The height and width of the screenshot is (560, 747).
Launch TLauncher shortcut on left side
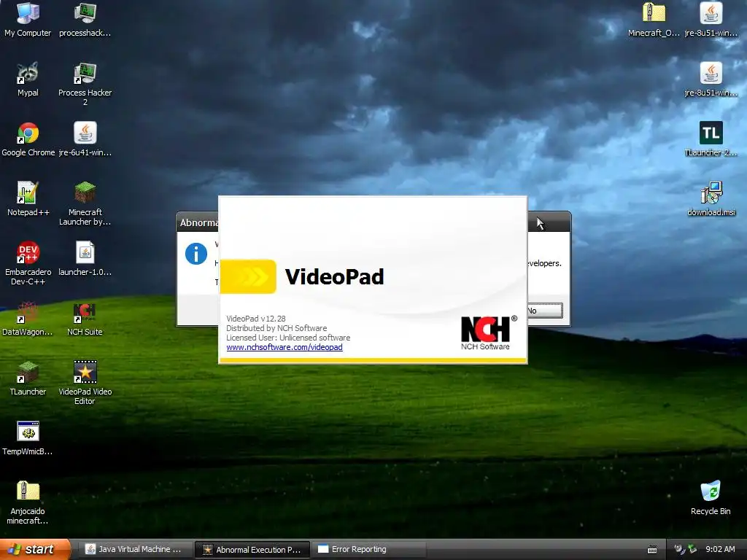point(28,378)
